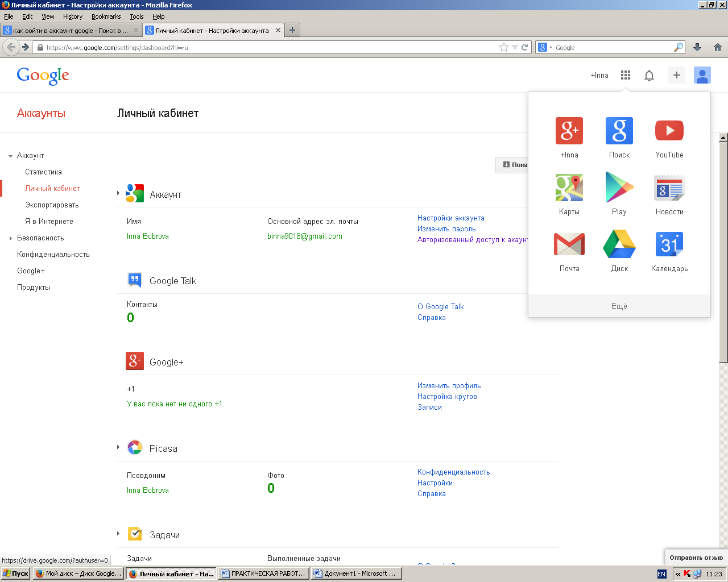Close the apps grid launcher icon
Screen dimensions: 728x582
coord(626,75)
